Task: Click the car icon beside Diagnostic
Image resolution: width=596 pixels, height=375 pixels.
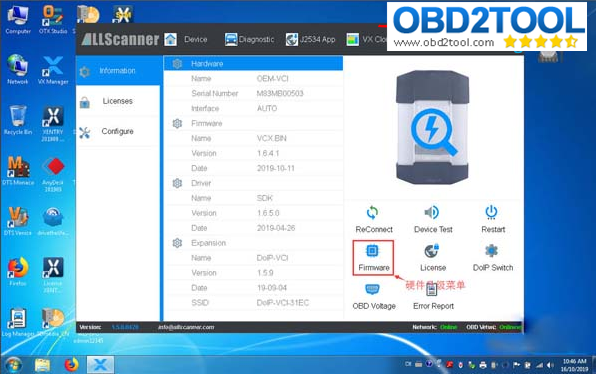Action: pyautogui.click(x=231, y=40)
